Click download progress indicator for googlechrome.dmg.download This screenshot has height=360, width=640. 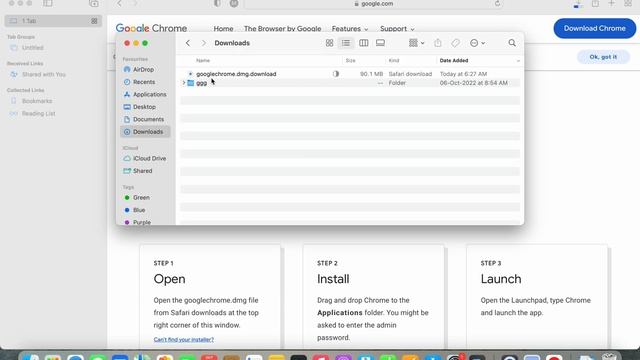(x=336, y=74)
